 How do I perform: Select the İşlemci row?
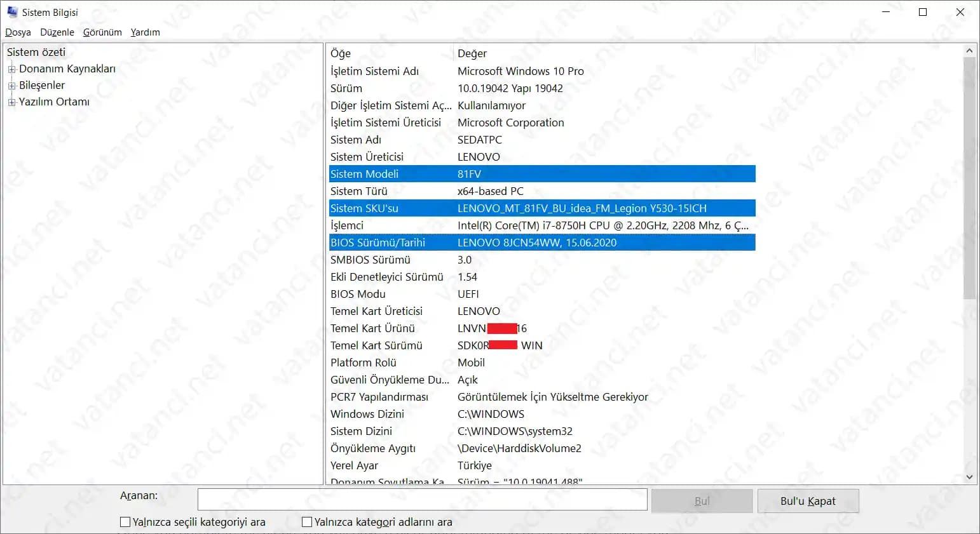(x=347, y=225)
